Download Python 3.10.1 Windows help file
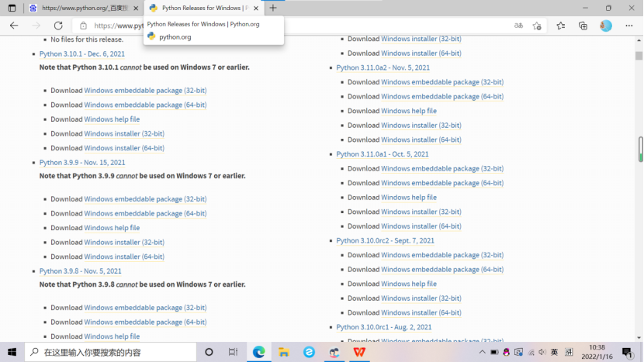 (x=112, y=119)
